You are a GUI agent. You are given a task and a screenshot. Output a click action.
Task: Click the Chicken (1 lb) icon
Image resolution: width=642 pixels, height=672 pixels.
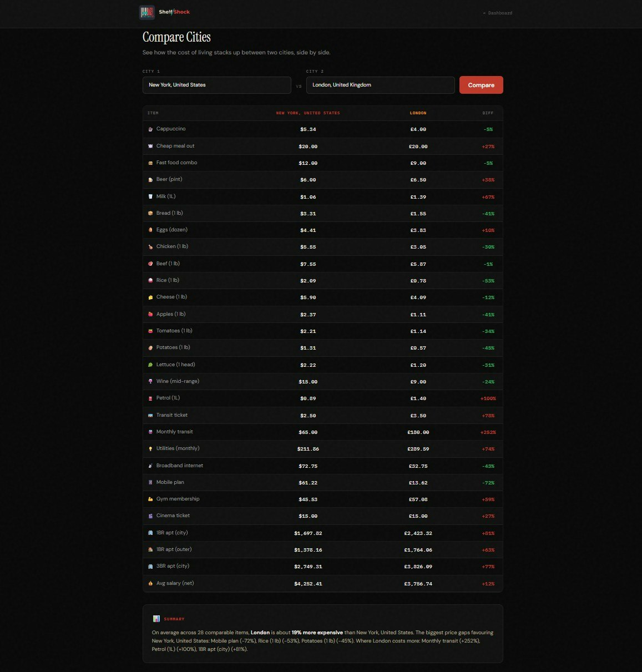click(x=150, y=247)
